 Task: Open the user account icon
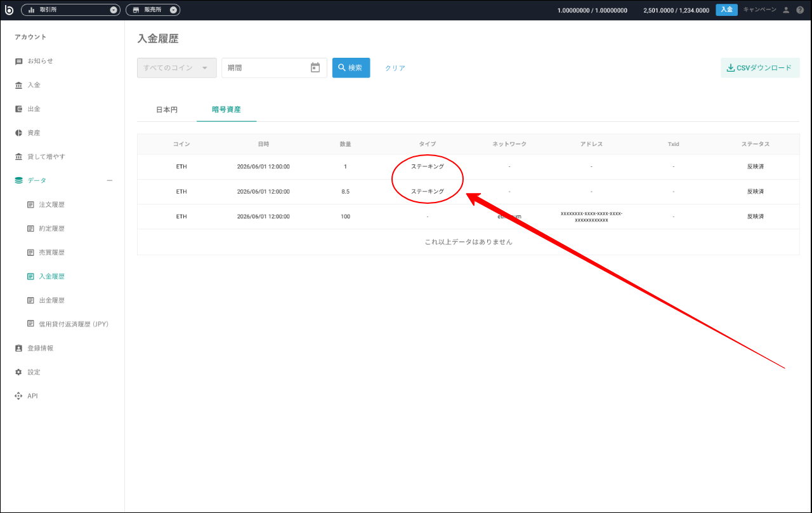[787, 10]
